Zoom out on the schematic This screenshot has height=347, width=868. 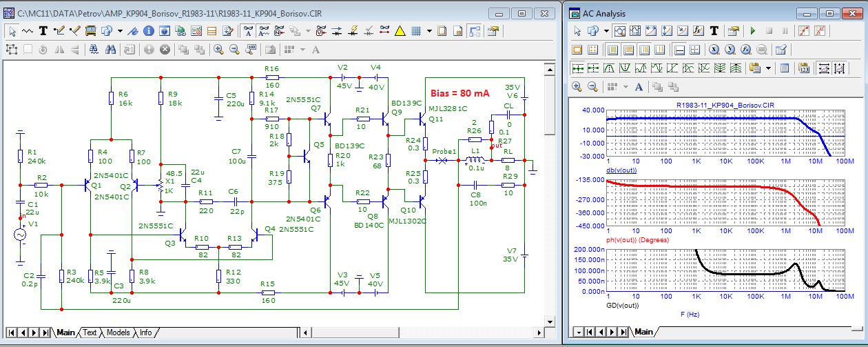[234, 50]
